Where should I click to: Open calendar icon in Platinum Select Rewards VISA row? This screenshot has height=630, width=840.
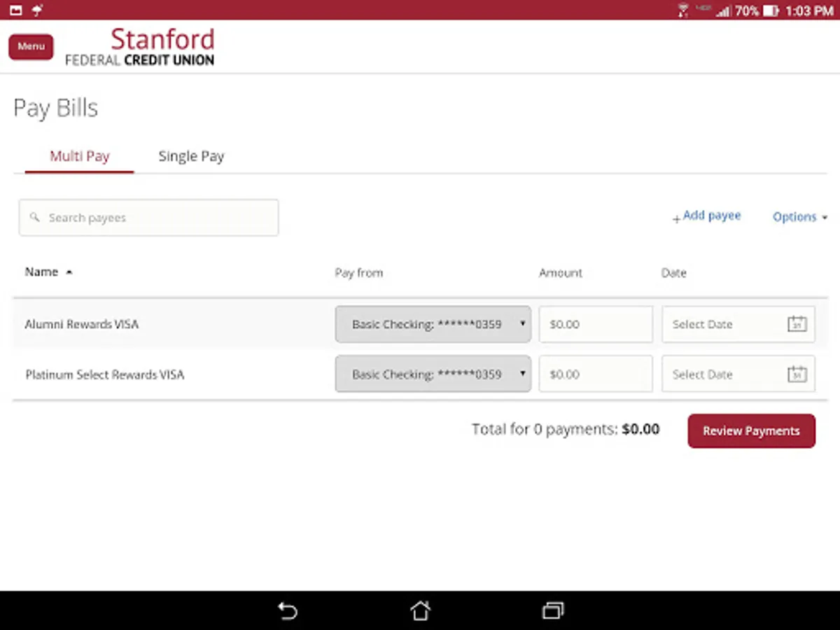(x=797, y=374)
